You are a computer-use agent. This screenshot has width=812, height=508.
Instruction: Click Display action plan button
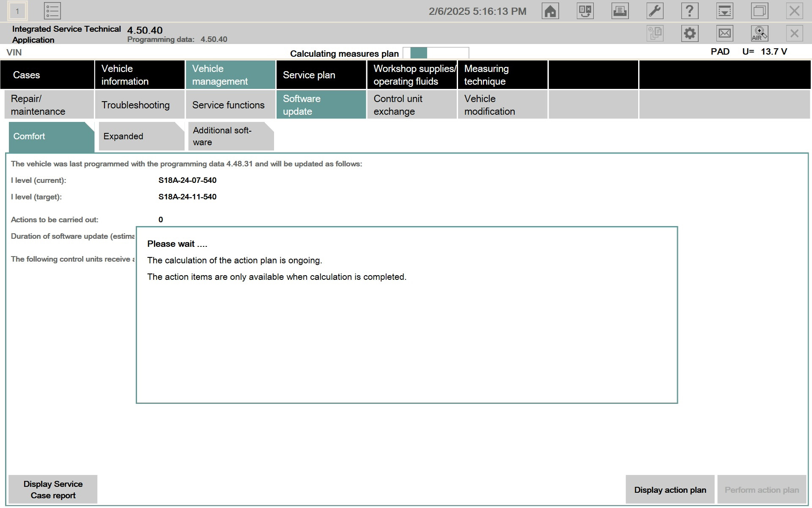point(669,490)
